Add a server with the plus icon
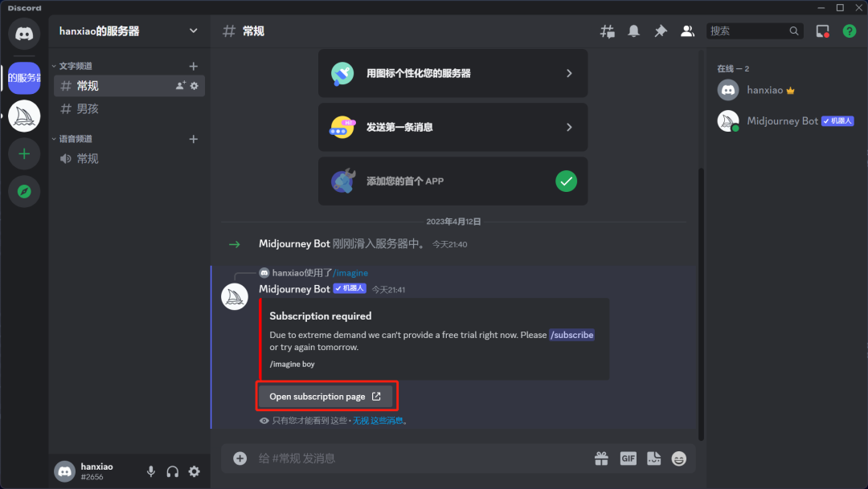Image resolution: width=868 pixels, height=489 pixels. coord(24,154)
